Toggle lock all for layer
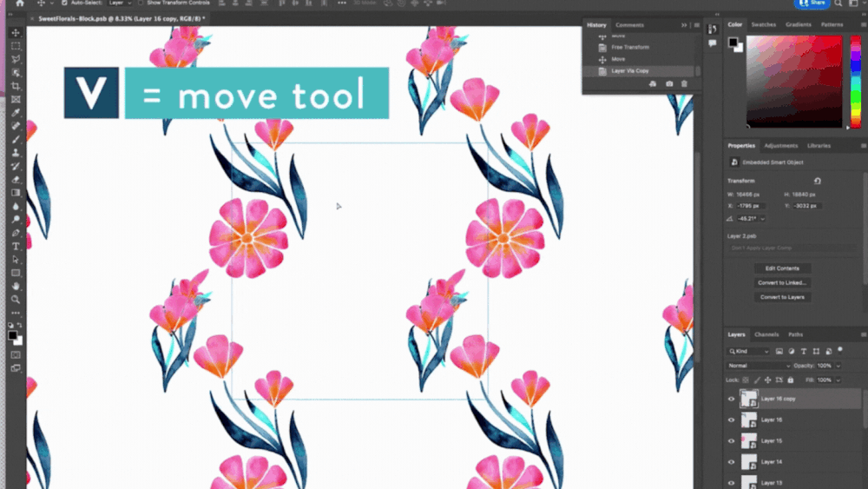868x489 pixels. coord(791,380)
